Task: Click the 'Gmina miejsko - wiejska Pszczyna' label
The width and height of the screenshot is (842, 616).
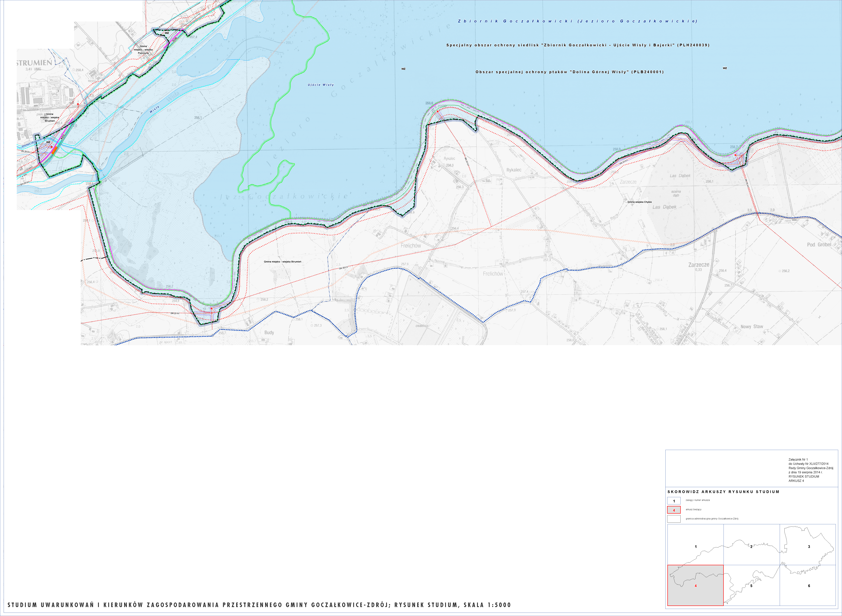Action: (143, 50)
